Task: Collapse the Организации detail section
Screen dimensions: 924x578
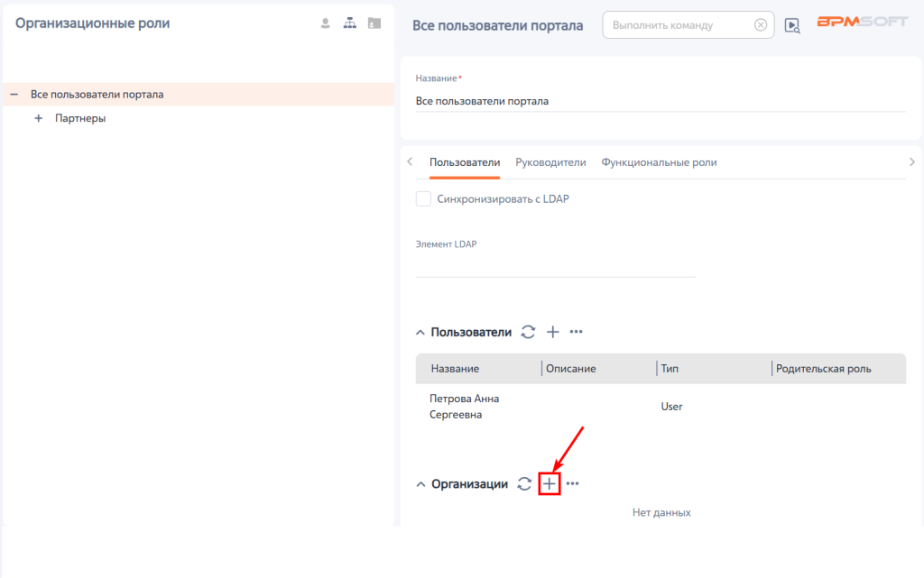Action: [x=420, y=484]
